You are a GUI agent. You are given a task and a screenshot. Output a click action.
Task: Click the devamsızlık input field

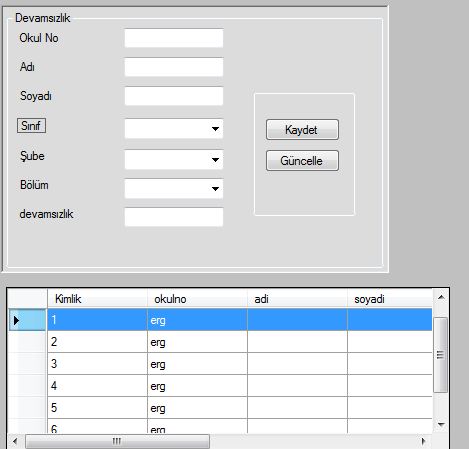click(174, 217)
